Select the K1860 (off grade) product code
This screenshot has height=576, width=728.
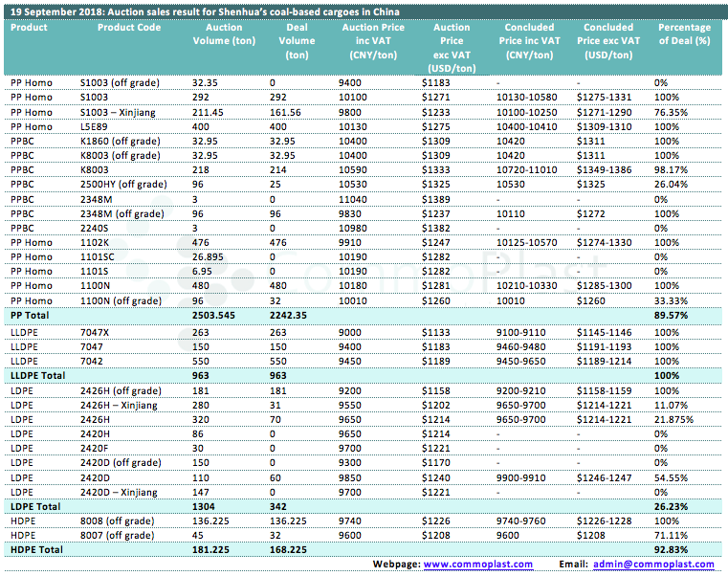coord(120,141)
